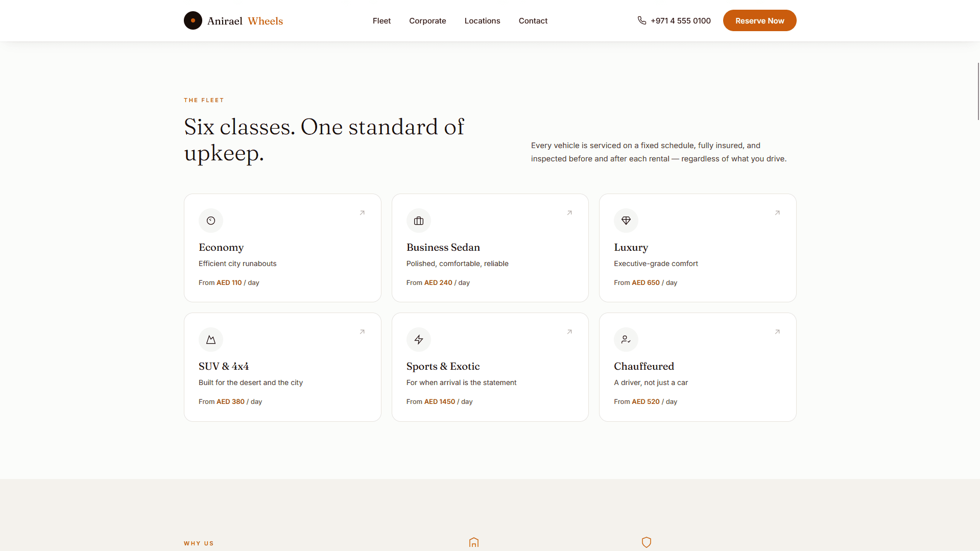Click the Anirael Wheels logo circle
This screenshot has height=551, width=980.
[193, 20]
